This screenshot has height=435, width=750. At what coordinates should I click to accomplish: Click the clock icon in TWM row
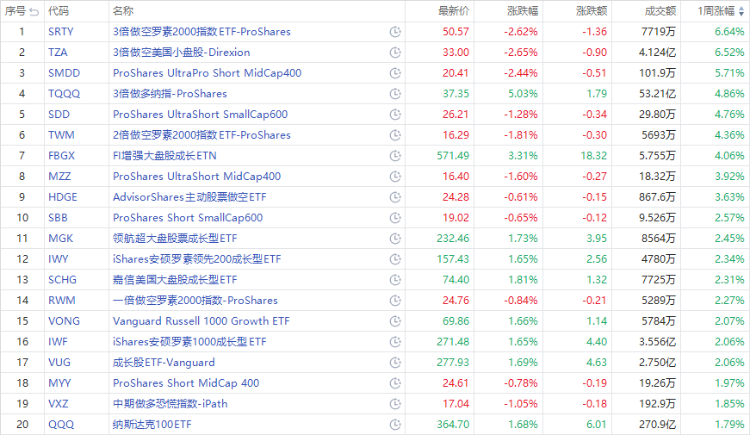coord(395,135)
